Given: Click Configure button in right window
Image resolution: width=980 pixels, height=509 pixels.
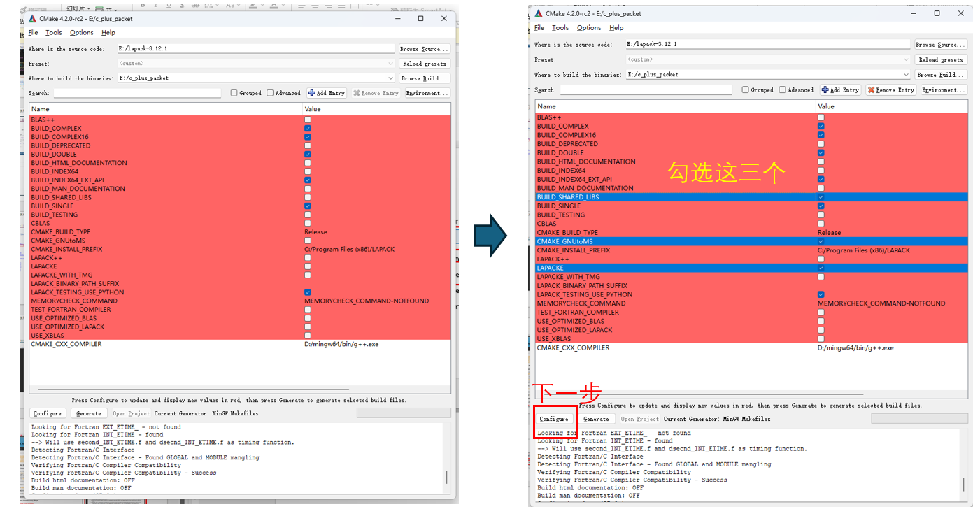Looking at the screenshot, I should [x=554, y=419].
